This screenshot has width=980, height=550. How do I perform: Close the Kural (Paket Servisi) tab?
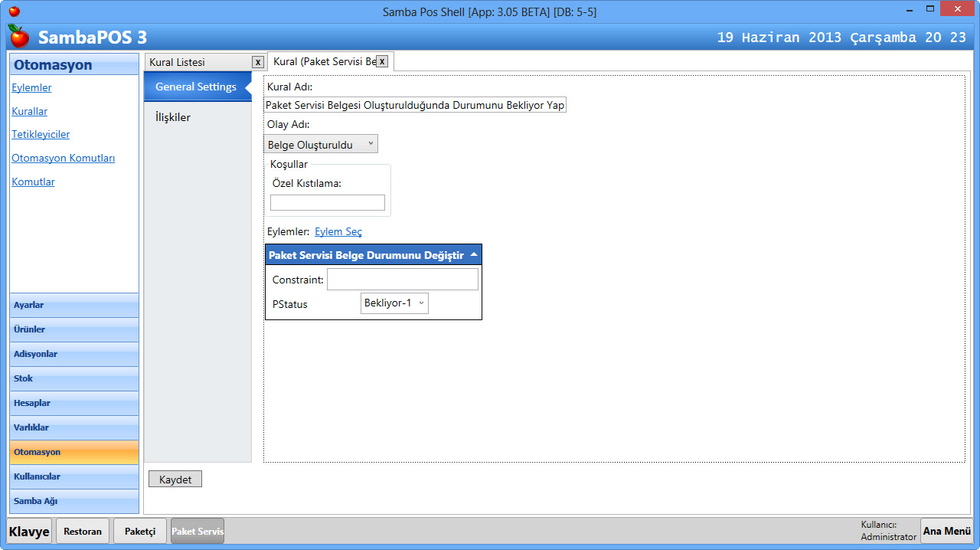[382, 61]
